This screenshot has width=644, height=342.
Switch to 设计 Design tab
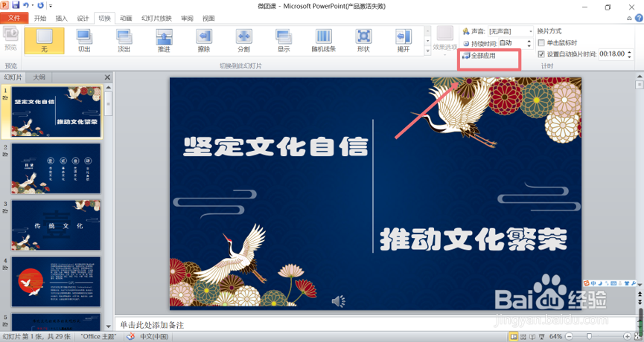coord(83,19)
